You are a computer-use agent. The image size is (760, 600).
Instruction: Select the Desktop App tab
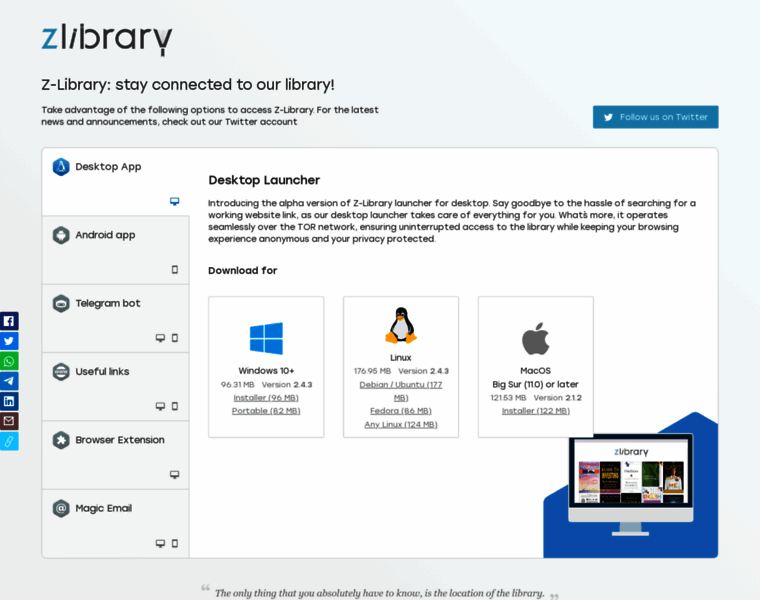(115, 182)
